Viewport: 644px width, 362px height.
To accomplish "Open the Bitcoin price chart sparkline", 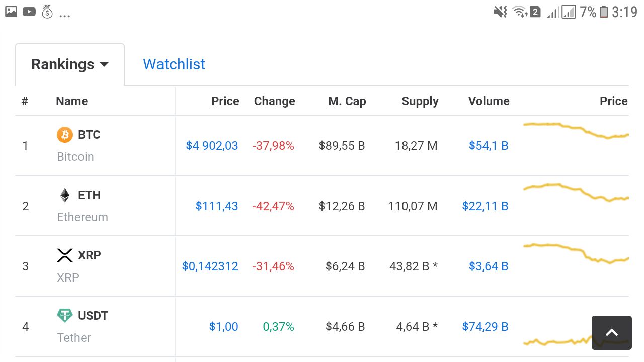I will click(x=576, y=130).
